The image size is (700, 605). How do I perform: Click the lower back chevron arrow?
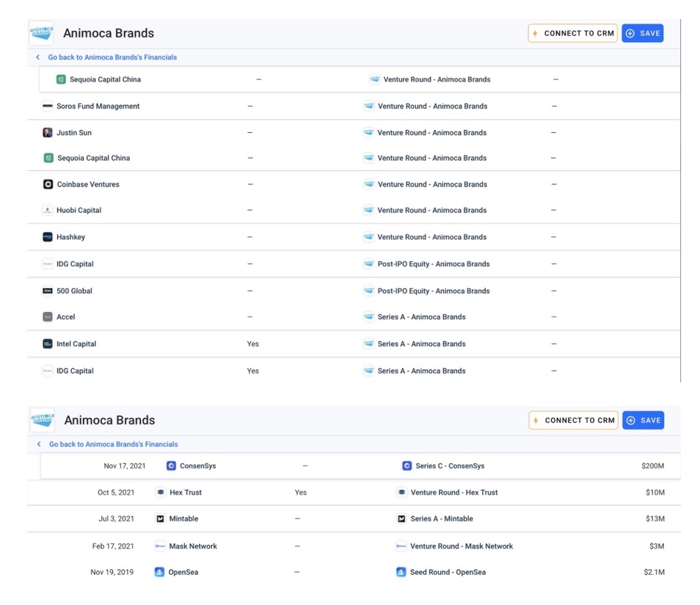click(x=39, y=444)
